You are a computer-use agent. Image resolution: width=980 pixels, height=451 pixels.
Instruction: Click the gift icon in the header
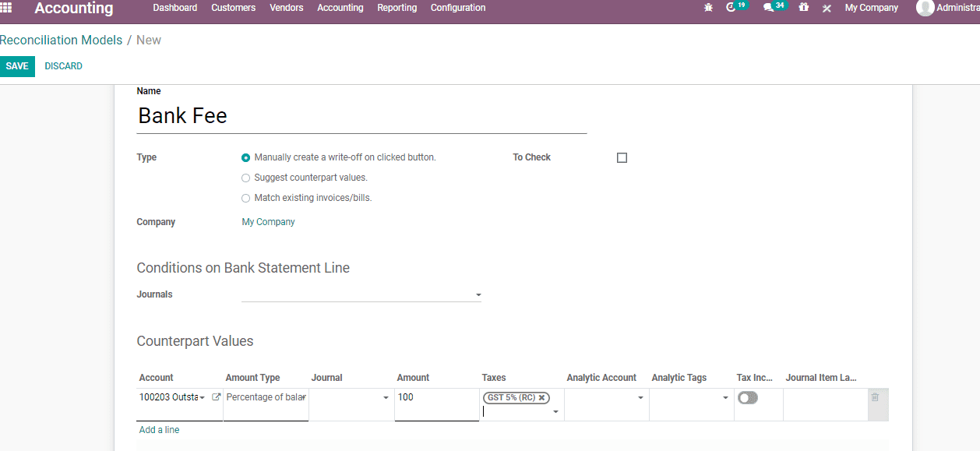[803, 6]
